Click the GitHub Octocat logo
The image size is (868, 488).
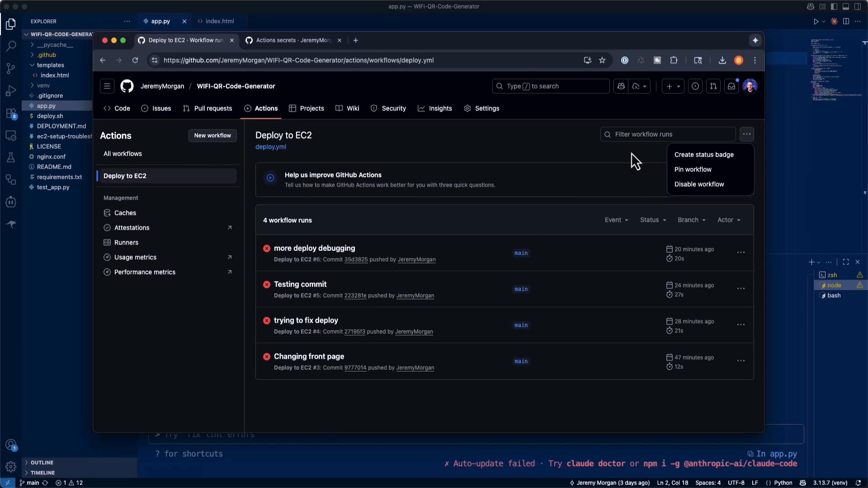click(127, 86)
